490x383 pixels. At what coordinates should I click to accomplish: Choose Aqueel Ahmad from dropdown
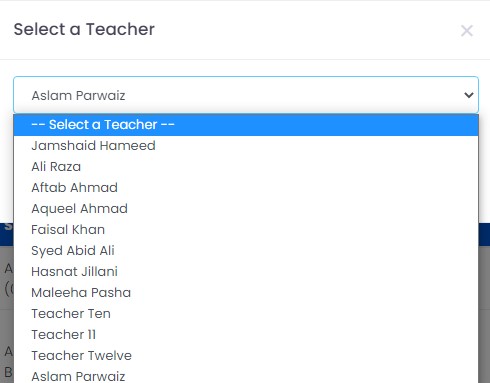[x=246, y=209]
